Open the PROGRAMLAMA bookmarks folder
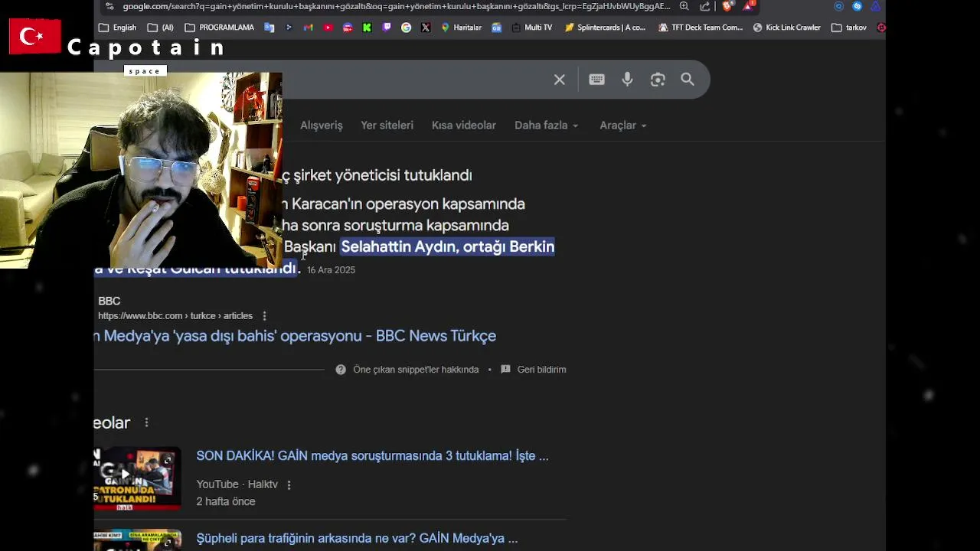The image size is (980, 551). pyautogui.click(x=220, y=28)
